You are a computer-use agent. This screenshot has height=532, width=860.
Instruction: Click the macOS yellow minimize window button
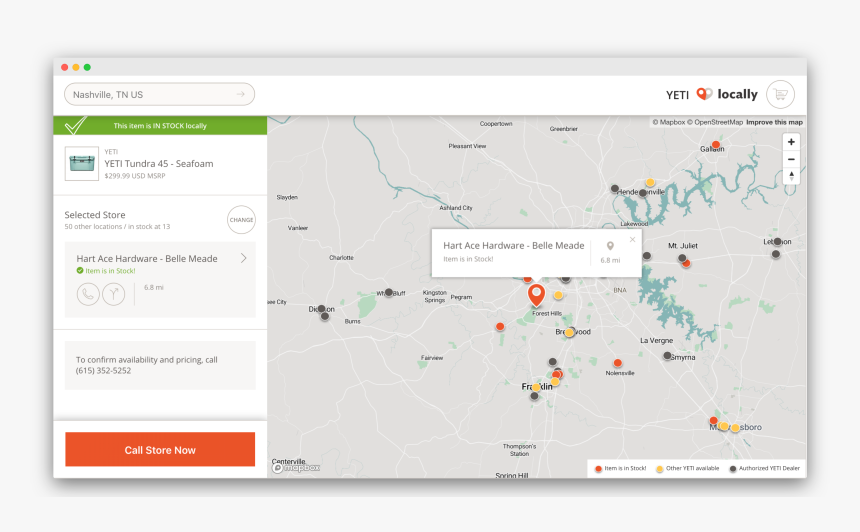coord(76,67)
